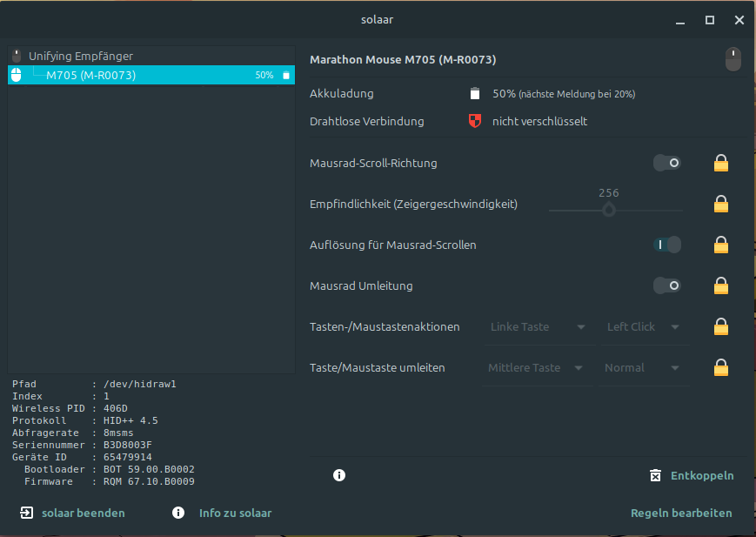
Task: Click the red shield icon for unencrypted link
Action: [x=475, y=121]
